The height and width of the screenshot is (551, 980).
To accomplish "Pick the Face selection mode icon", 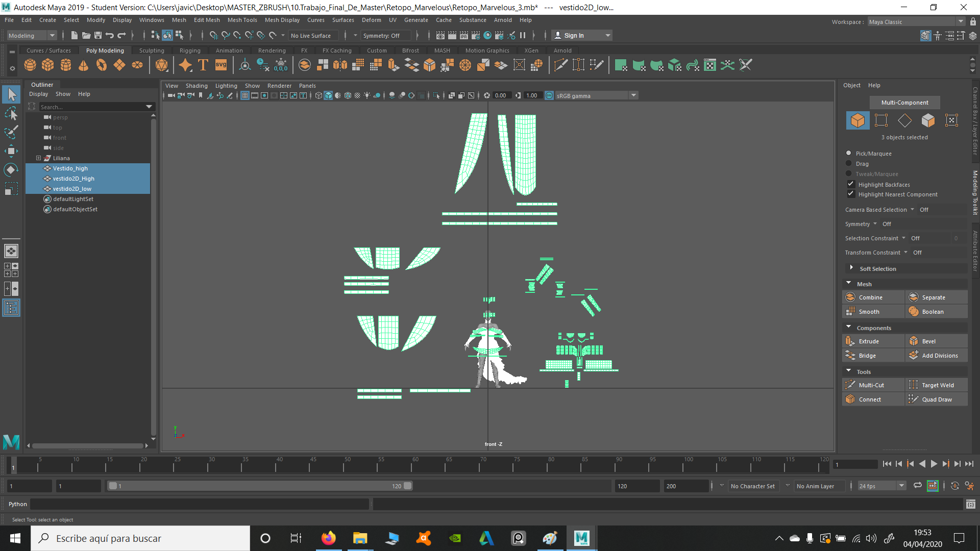I will click(928, 120).
